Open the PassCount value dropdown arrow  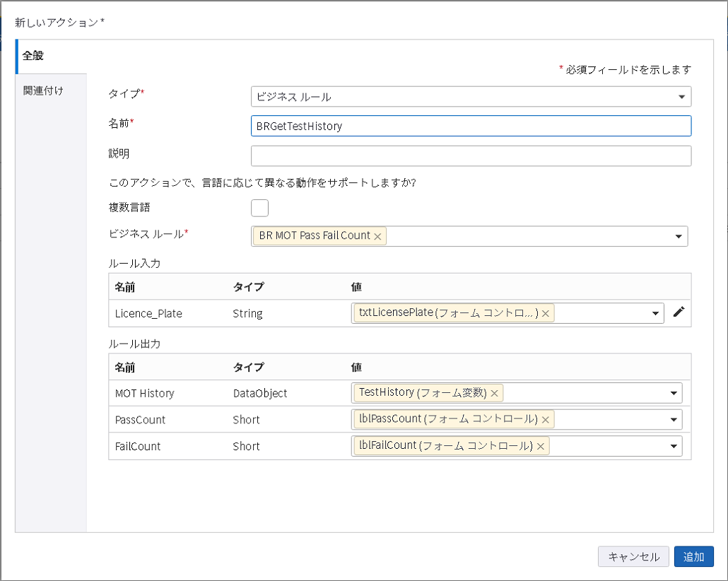672,420
